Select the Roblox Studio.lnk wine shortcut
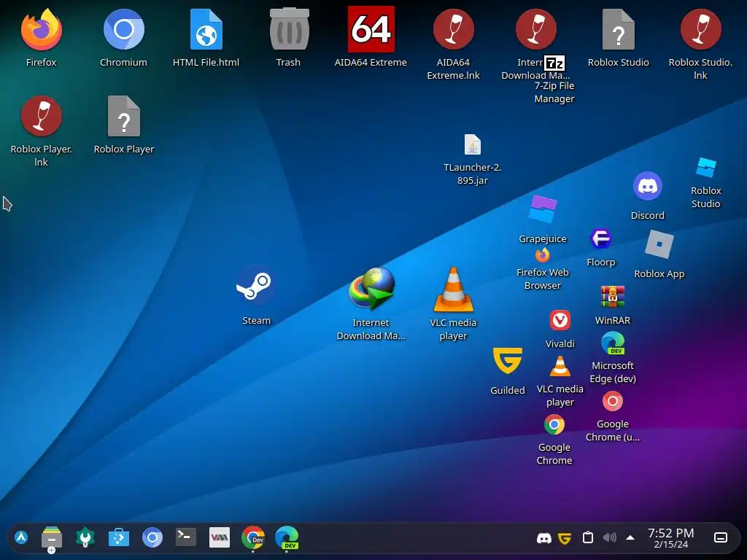The height and width of the screenshot is (560, 747). [x=701, y=29]
